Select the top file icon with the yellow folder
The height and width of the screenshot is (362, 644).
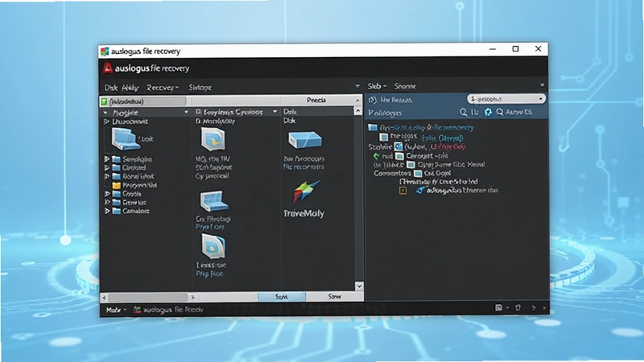coord(213,139)
